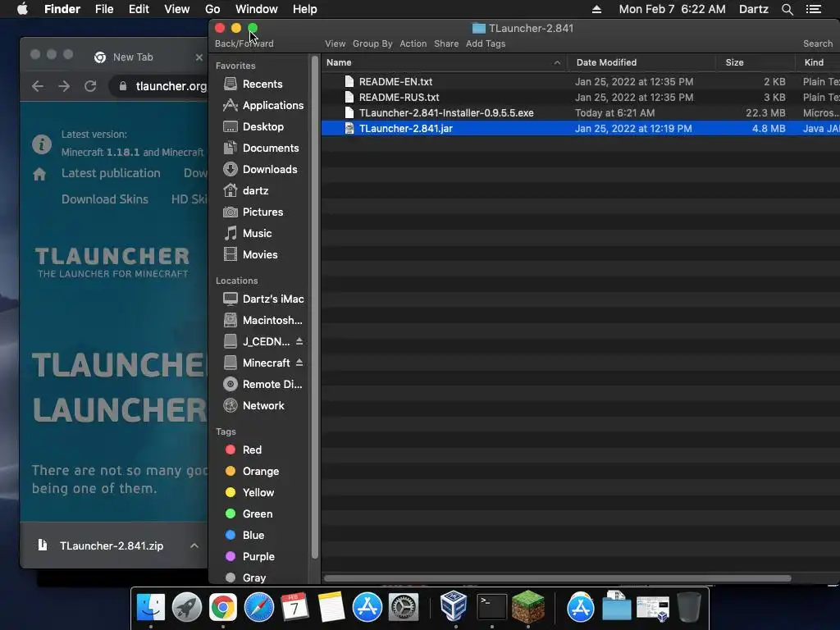This screenshot has width=840, height=630.
Task: Click Back/Forward in Finder toolbar
Action: coord(244,44)
